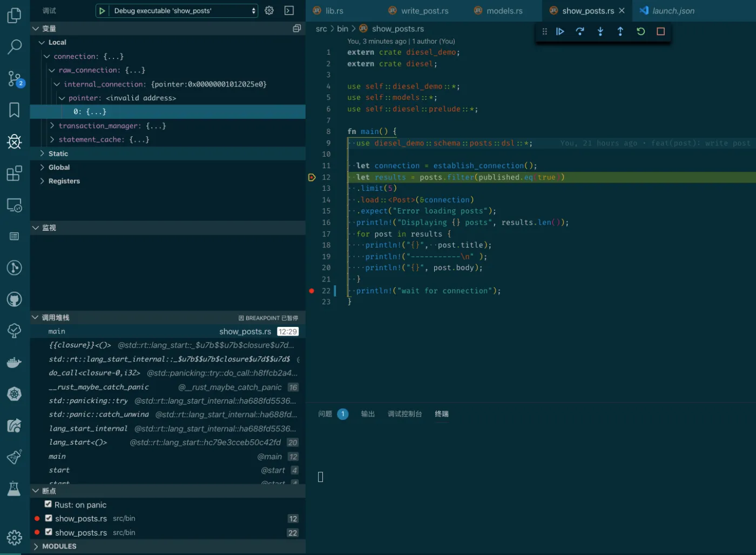The height and width of the screenshot is (555, 756).
Task: Collapse all variables icon
Action: (296, 28)
